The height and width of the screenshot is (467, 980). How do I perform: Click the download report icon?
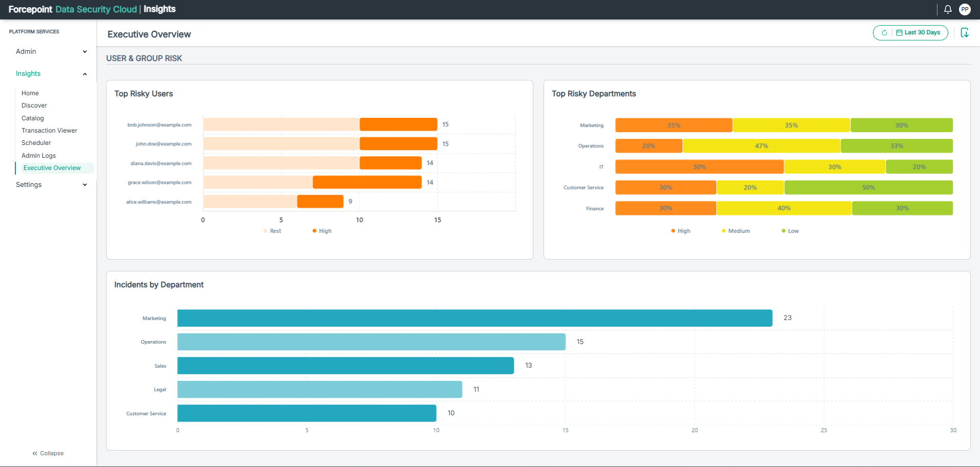tap(965, 33)
